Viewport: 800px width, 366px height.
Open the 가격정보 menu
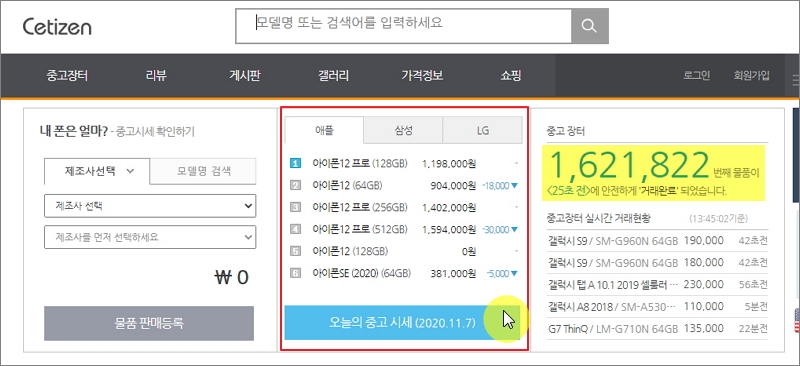422,77
